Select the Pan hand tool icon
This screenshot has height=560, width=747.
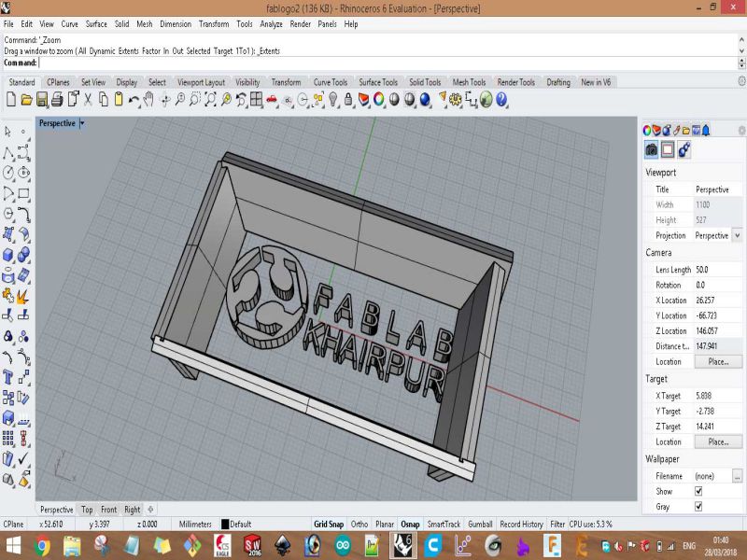coord(149,99)
